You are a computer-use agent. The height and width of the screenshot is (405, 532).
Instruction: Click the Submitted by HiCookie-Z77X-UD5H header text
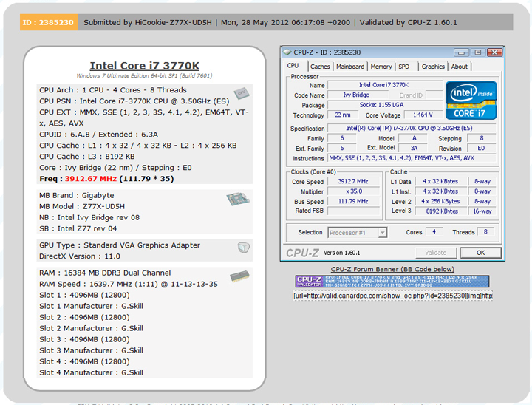pos(148,22)
